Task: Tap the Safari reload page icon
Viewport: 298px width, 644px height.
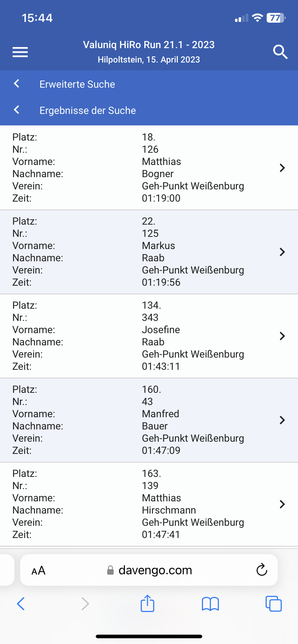Action: (262, 570)
